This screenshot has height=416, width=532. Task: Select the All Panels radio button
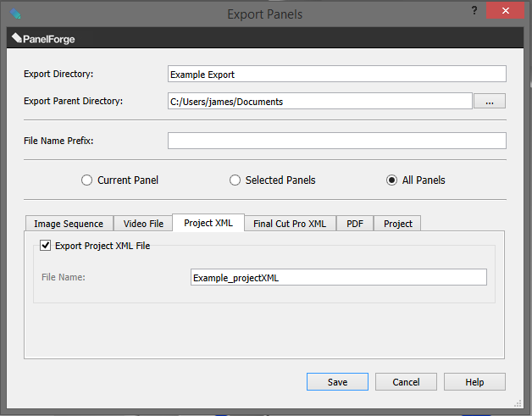tap(391, 180)
